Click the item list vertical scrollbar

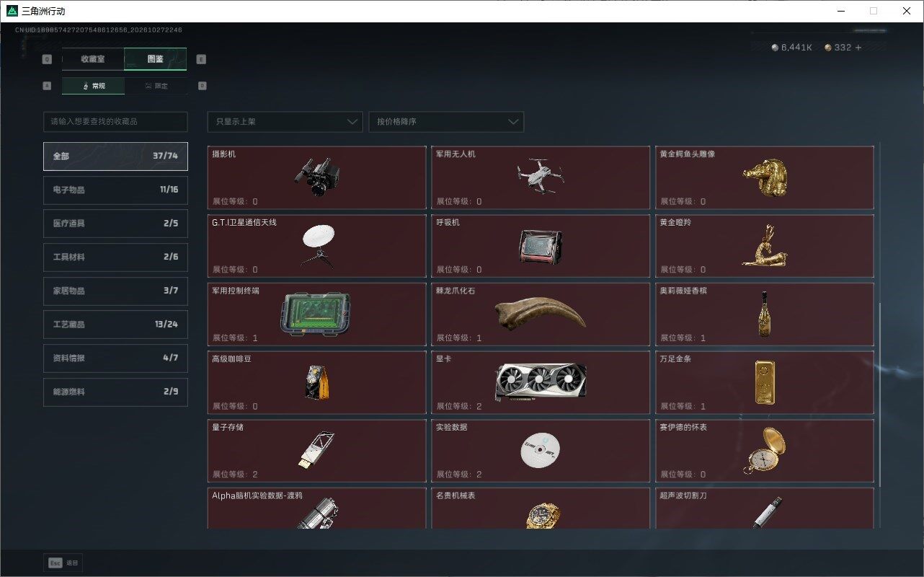879,393
